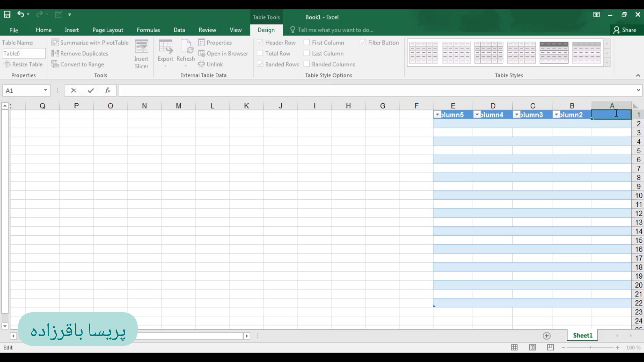Expand the formula bar with the chevron
This screenshot has width=644, height=362.
tap(638, 90)
